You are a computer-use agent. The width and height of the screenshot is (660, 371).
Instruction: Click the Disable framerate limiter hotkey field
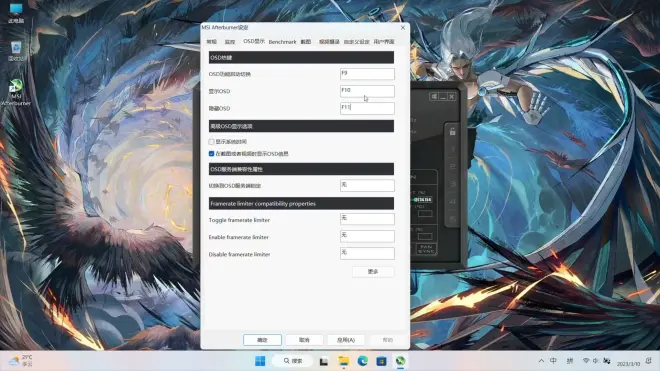[367, 254]
